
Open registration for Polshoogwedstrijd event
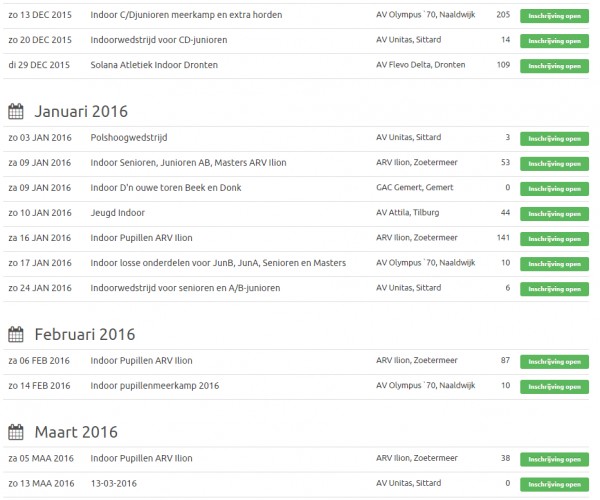[553, 138]
